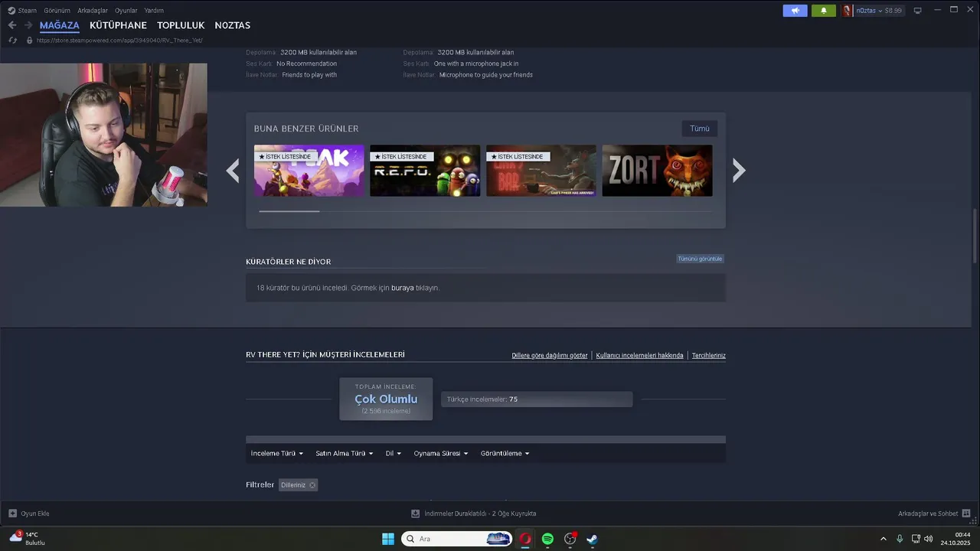Open the weather widget showing 14°C

tap(27, 539)
